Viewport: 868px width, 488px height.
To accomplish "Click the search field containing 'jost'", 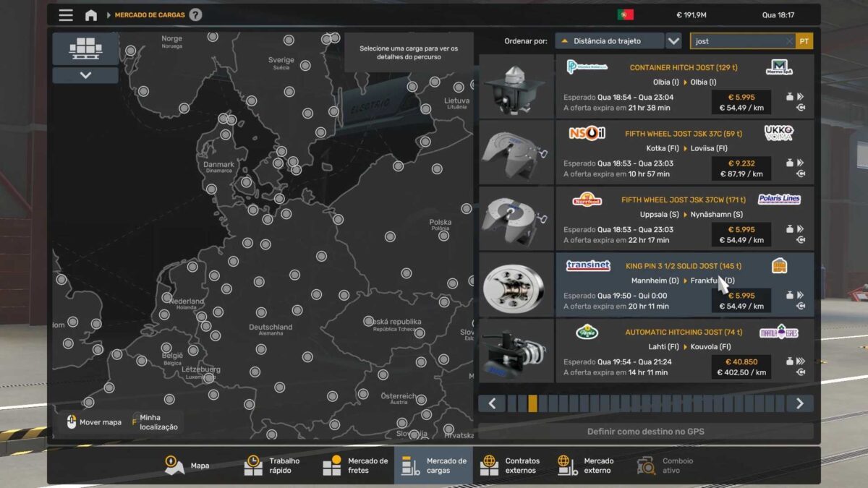I will coord(736,41).
